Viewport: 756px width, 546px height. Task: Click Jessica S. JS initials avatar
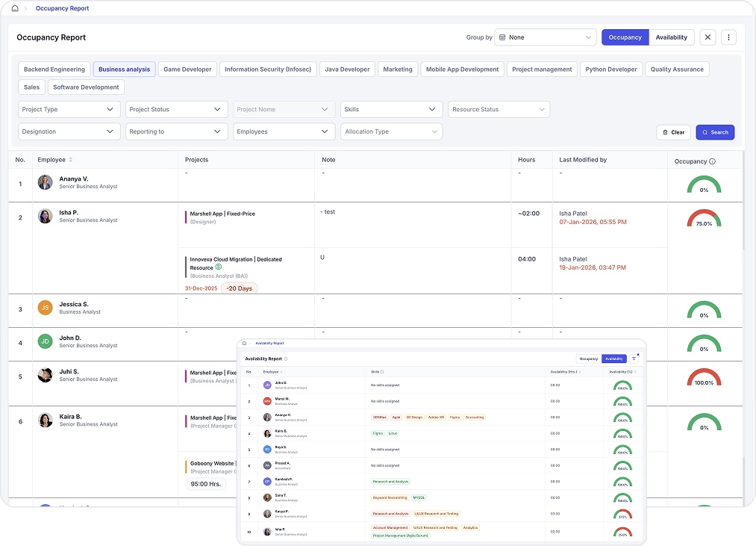coord(46,308)
